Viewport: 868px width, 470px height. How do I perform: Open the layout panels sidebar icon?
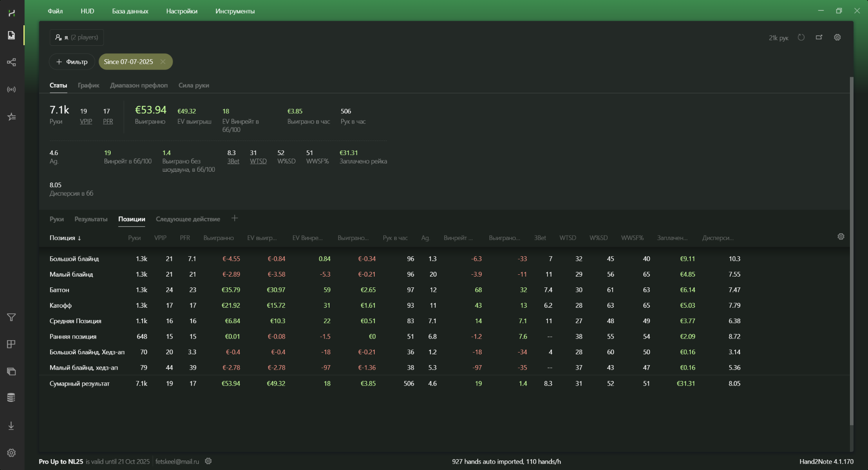[12, 344]
